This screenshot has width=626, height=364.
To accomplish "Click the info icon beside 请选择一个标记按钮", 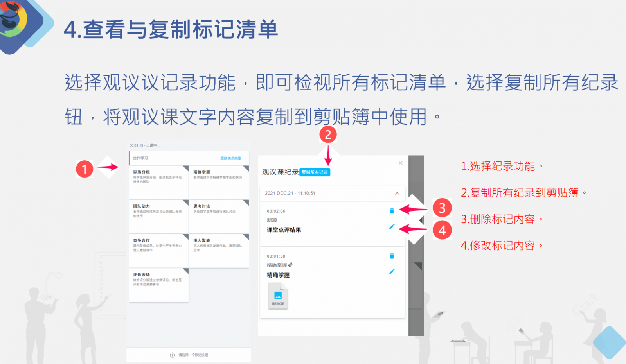I will (x=172, y=355).
